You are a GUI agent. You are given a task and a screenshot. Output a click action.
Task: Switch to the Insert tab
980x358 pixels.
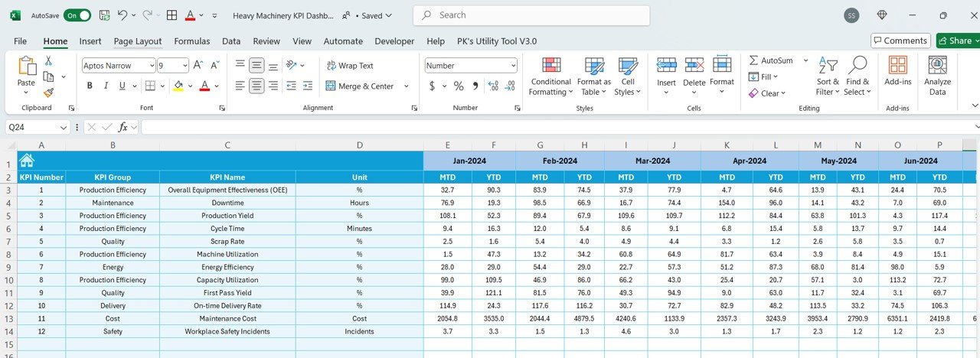click(x=90, y=41)
